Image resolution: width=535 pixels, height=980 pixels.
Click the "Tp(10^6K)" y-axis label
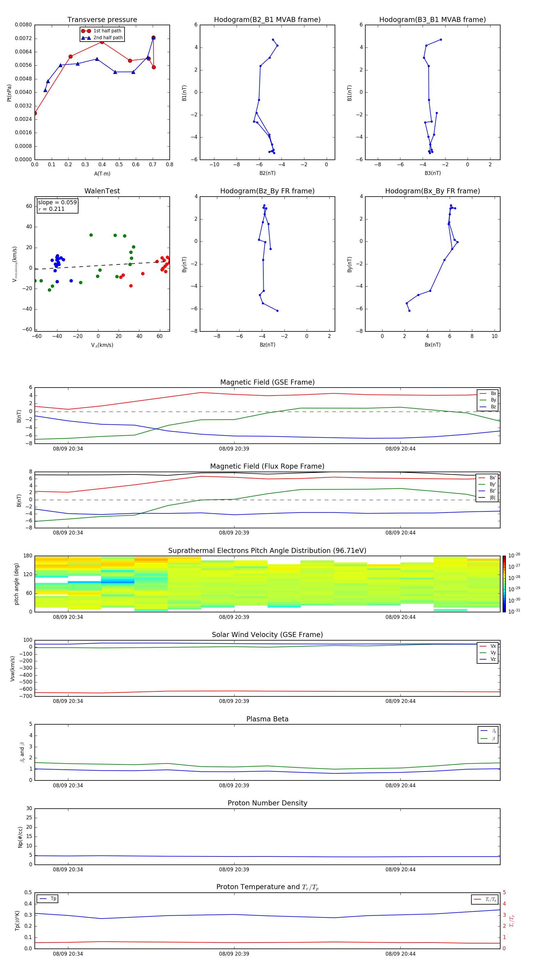[x=17, y=921]
